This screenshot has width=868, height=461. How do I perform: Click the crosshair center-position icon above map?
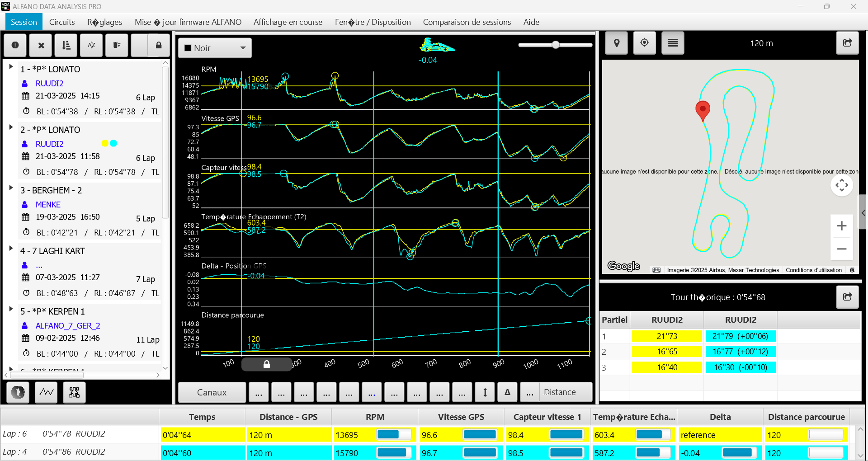[644, 43]
